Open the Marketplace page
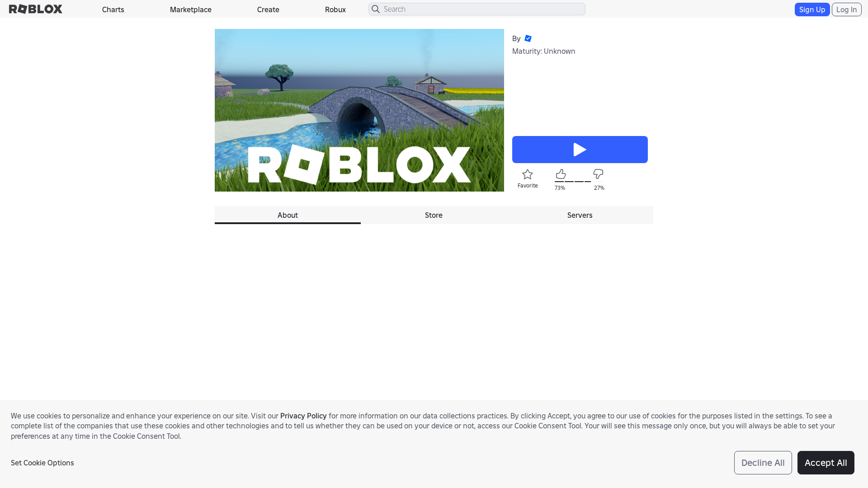This screenshot has height=488, width=868. click(191, 9)
